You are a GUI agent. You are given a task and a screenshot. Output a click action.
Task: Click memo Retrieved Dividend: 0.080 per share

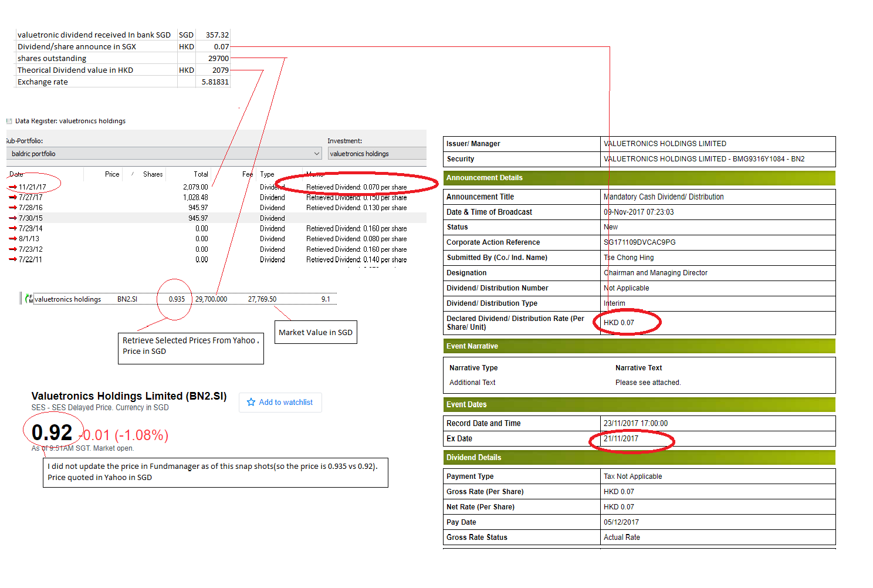(357, 239)
